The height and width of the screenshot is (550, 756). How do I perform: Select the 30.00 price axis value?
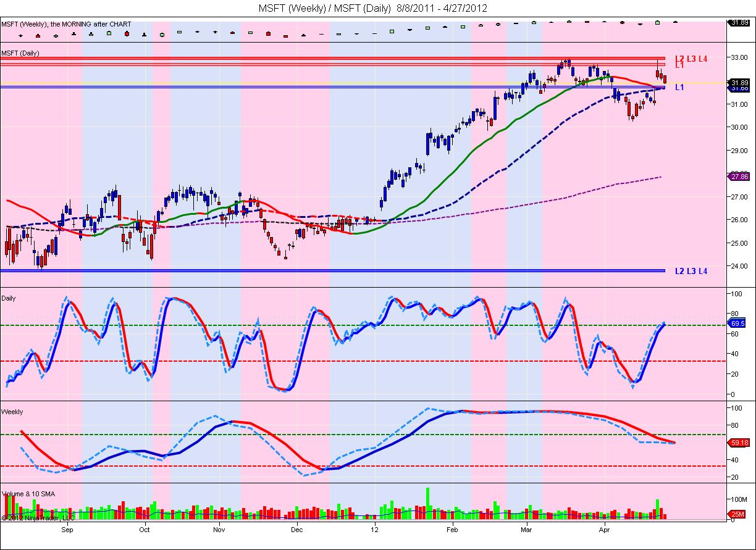click(739, 127)
